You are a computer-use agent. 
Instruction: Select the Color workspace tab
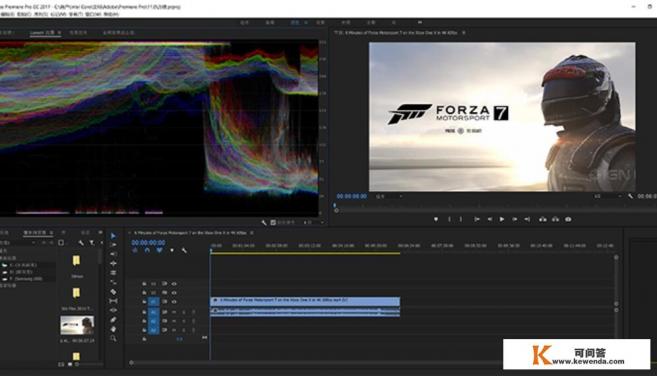click(x=295, y=23)
